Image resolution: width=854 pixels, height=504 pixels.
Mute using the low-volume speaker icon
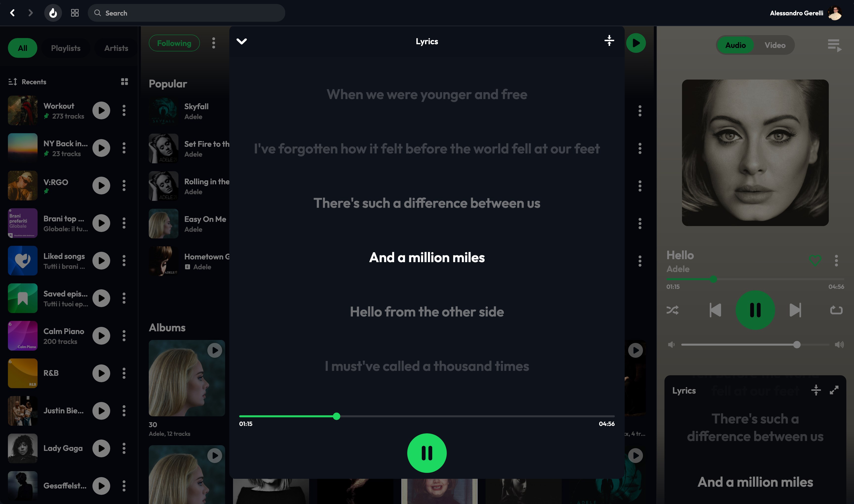tap(671, 345)
